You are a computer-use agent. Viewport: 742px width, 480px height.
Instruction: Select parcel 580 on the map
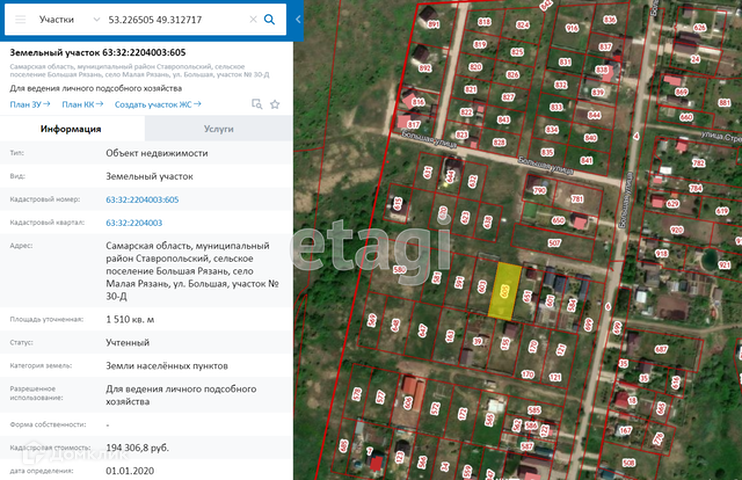pos(399,270)
